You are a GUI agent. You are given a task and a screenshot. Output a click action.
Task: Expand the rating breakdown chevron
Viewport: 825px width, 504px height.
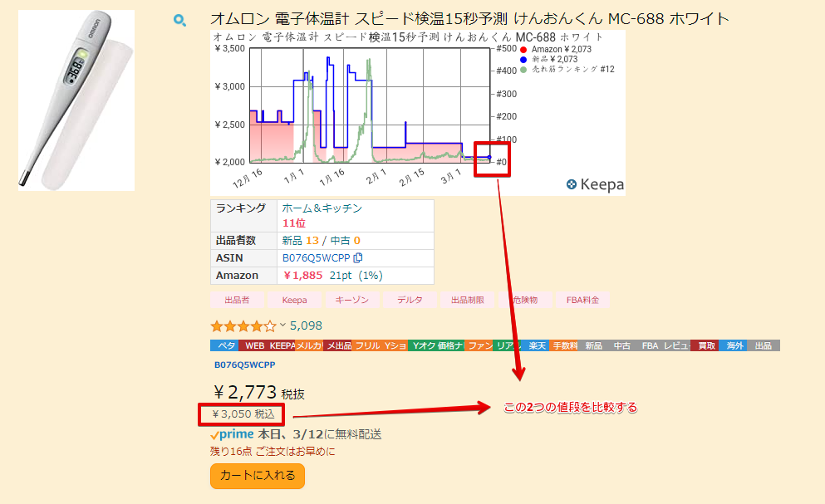pyautogui.click(x=282, y=325)
